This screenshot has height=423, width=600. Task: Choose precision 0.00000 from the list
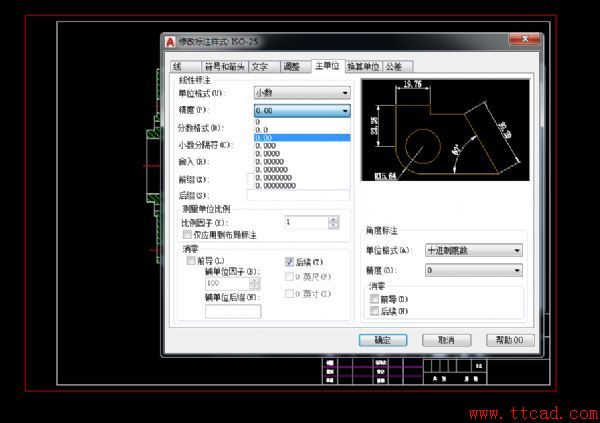point(302,162)
